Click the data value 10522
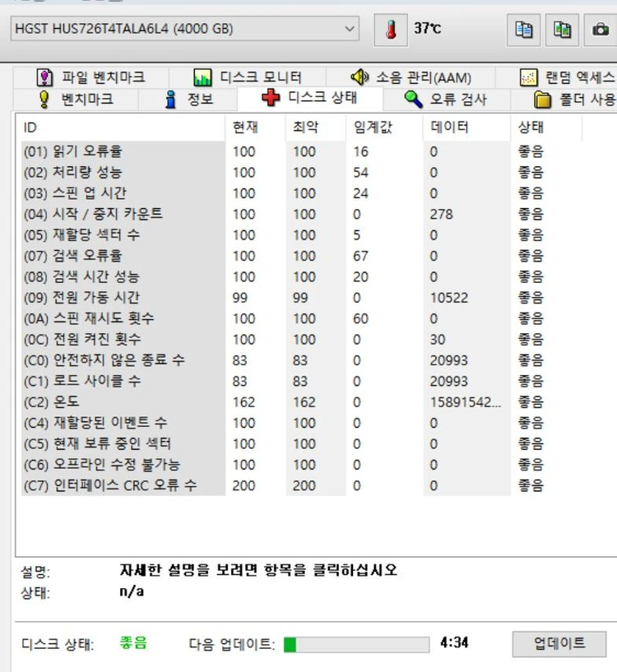The height and width of the screenshot is (672, 617). (449, 298)
